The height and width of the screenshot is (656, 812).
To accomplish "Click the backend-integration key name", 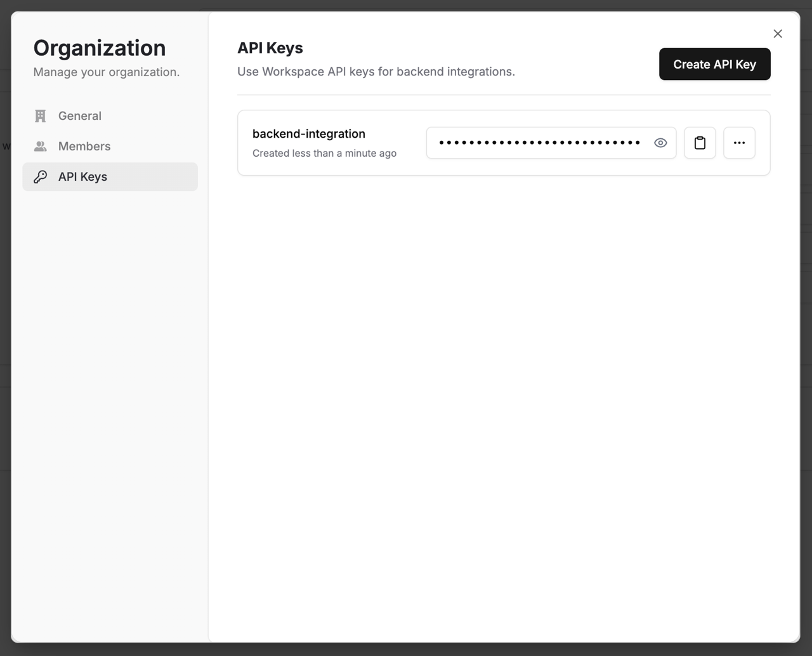I will pos(309,134).
